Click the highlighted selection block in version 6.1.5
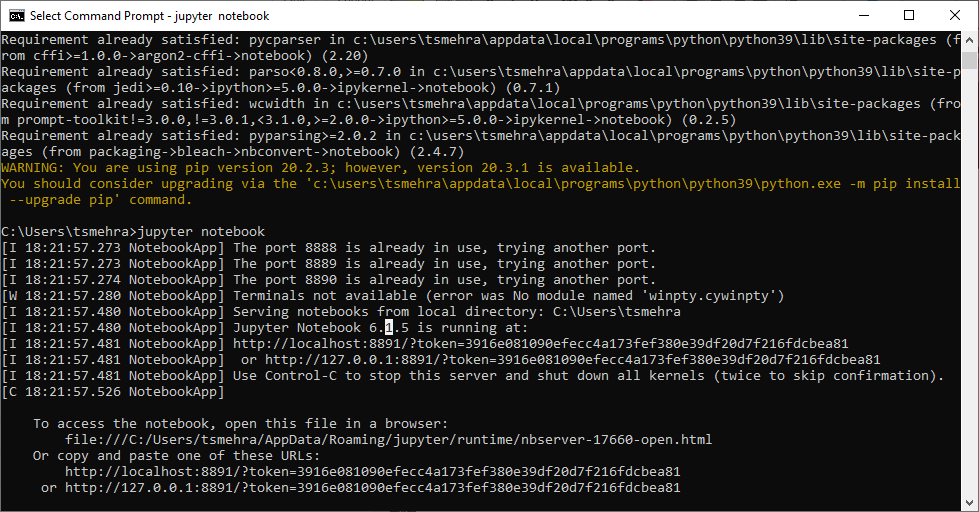979x512 pixels. [389, 328]
